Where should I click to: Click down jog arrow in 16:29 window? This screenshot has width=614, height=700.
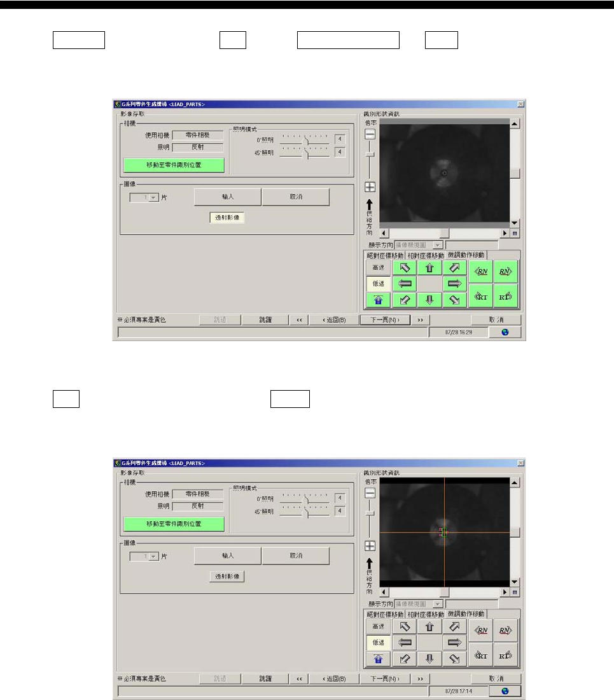[429, 300]
